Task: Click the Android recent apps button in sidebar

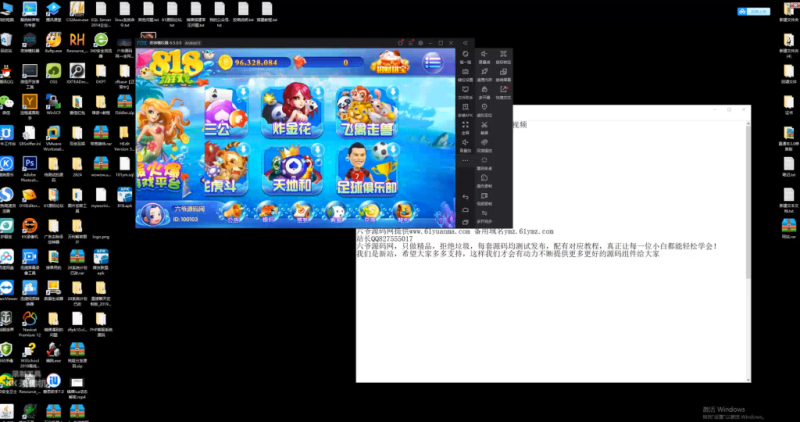Action: (x=465, y=222)
